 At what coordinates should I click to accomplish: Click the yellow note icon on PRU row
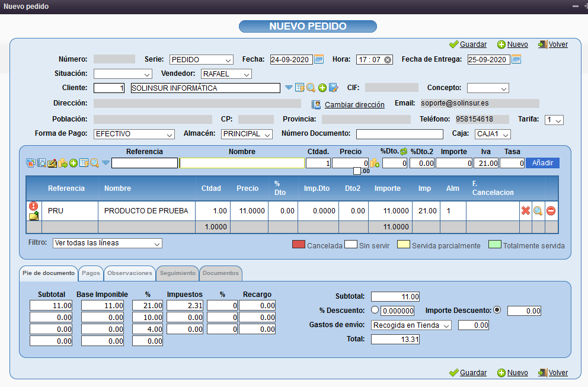click(34, 216)
